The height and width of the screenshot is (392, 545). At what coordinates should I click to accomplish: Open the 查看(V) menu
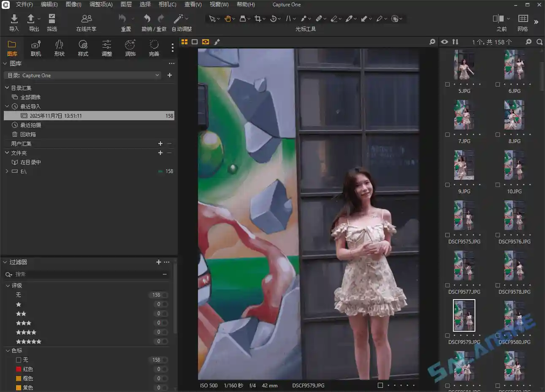tap(193, 5)
